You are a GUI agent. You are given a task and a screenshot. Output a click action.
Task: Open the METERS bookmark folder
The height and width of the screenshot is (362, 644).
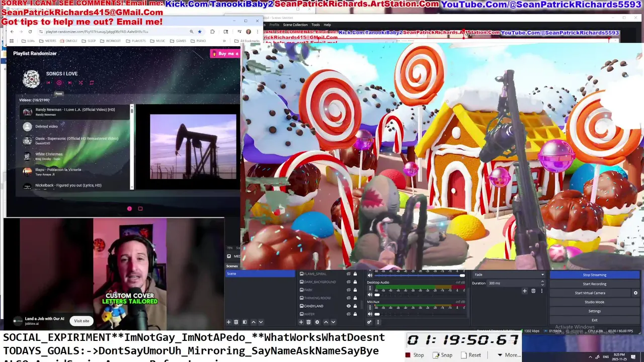[48, 41]
